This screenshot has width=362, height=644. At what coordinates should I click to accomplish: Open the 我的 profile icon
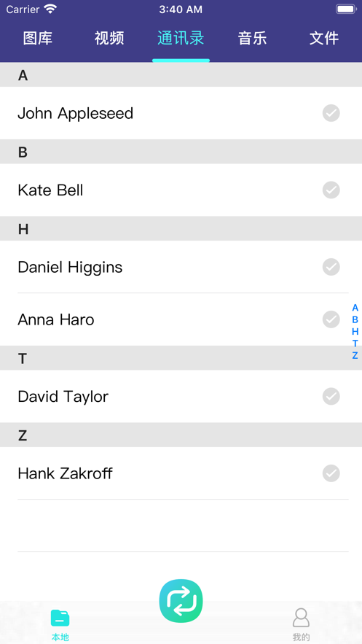[301, 618]
